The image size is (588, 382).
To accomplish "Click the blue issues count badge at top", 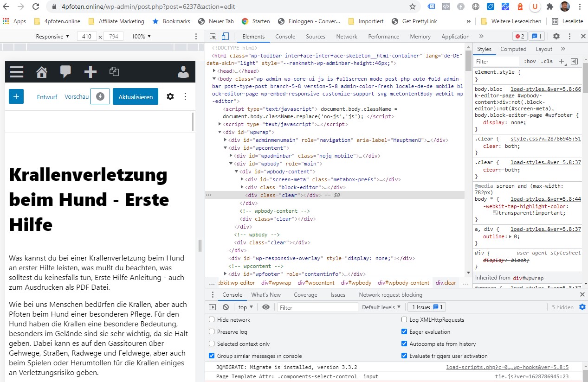I will pos(536,37).
